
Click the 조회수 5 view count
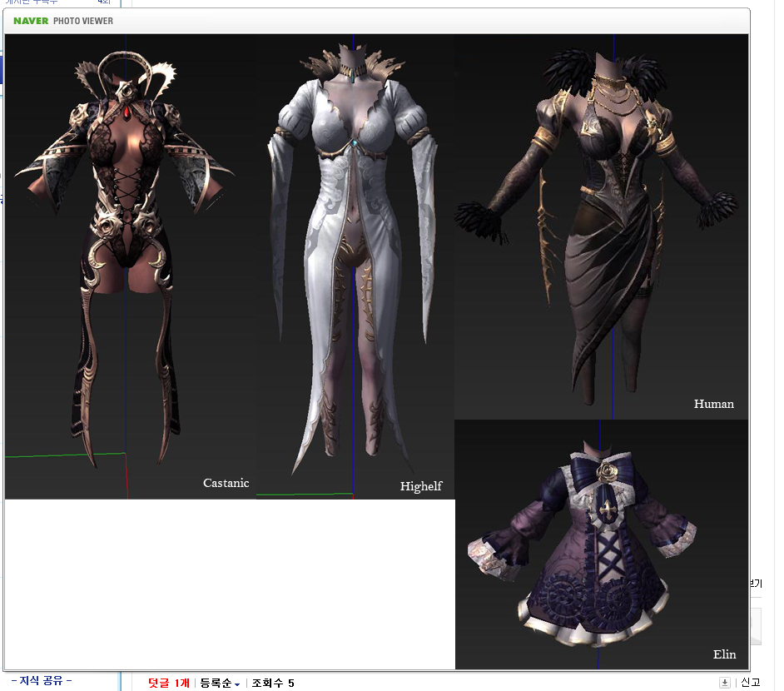(273, 684)
